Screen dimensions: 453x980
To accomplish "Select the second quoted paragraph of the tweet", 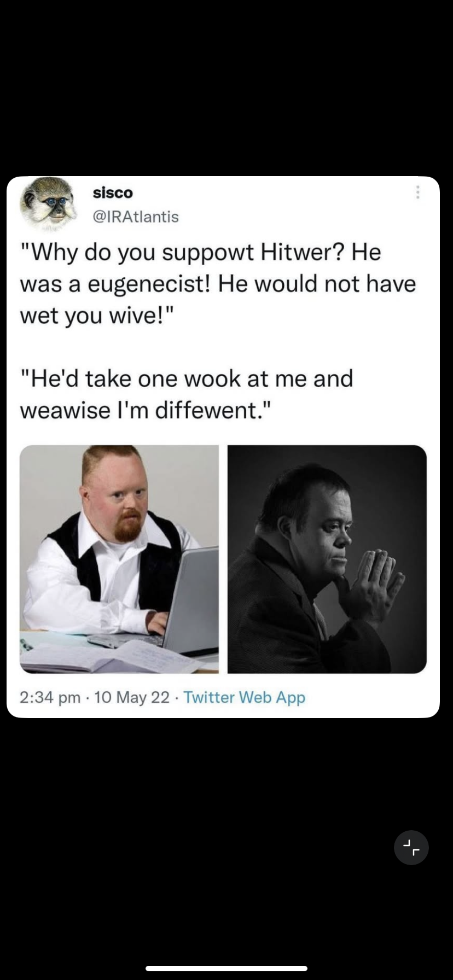I will click(x=187, y=394).
